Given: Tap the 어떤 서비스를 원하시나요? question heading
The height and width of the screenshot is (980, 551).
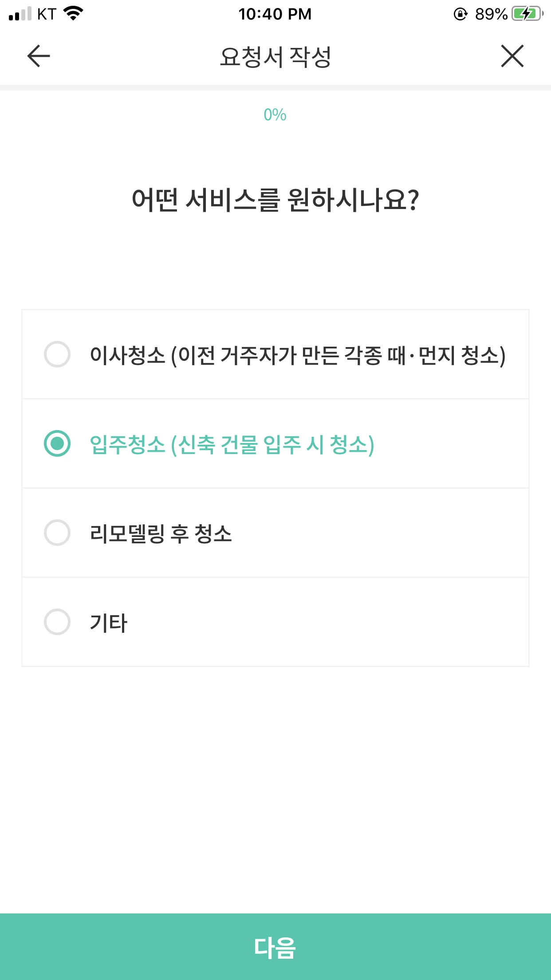Looking at the screenshot, I should point(275,200).
